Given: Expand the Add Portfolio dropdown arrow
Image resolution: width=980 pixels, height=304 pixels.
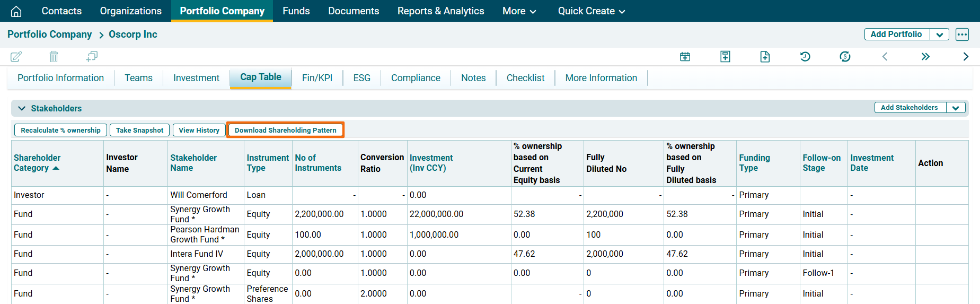Looking at the screenshot, I should [x=939, y=34].
